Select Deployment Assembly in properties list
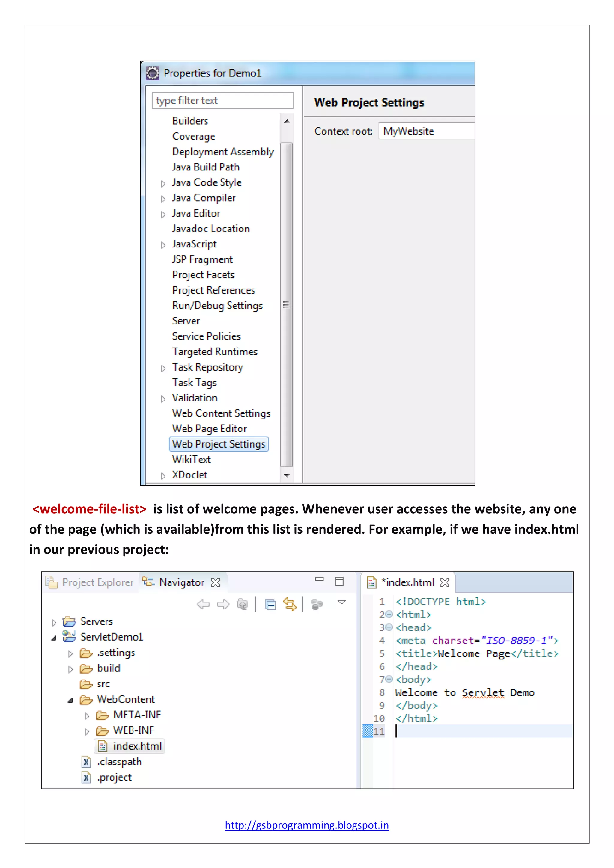This screenshot has width=614, height=868. click(223, 152)
